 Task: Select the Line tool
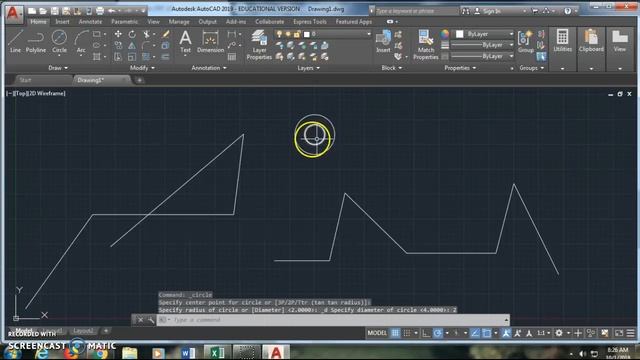click(15, 41)
